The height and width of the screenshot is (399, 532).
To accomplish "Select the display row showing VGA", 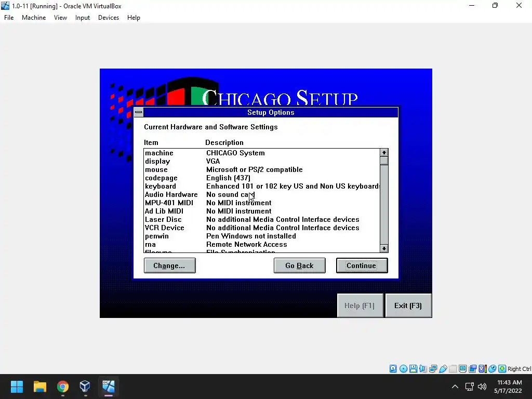I will click(x=262, y=161).
